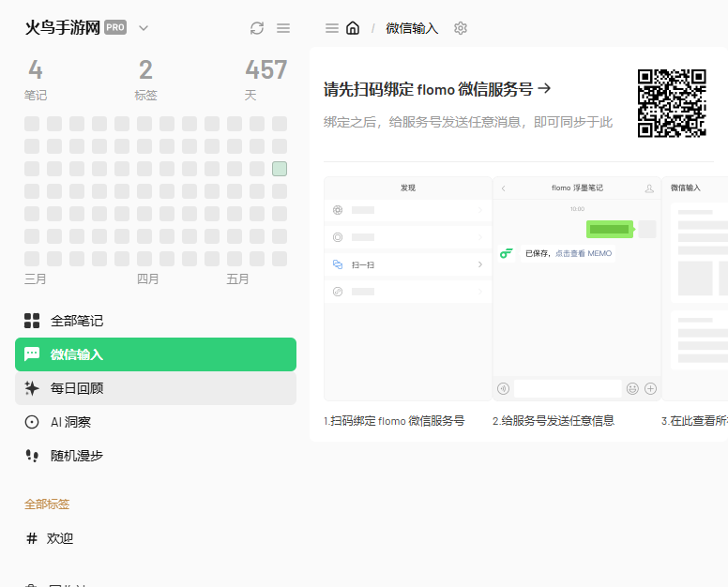Click the 火鸟手游网 account name
728x587 pixels.
[x=63, y=28]
